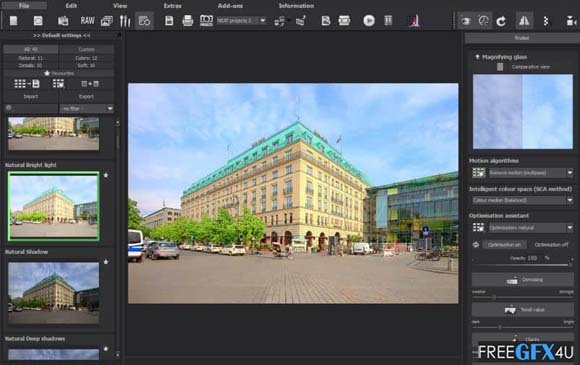This screenshot has height=365, width=580.
Task: Click the mirror flip triangles icon
Action: point(524,21)
